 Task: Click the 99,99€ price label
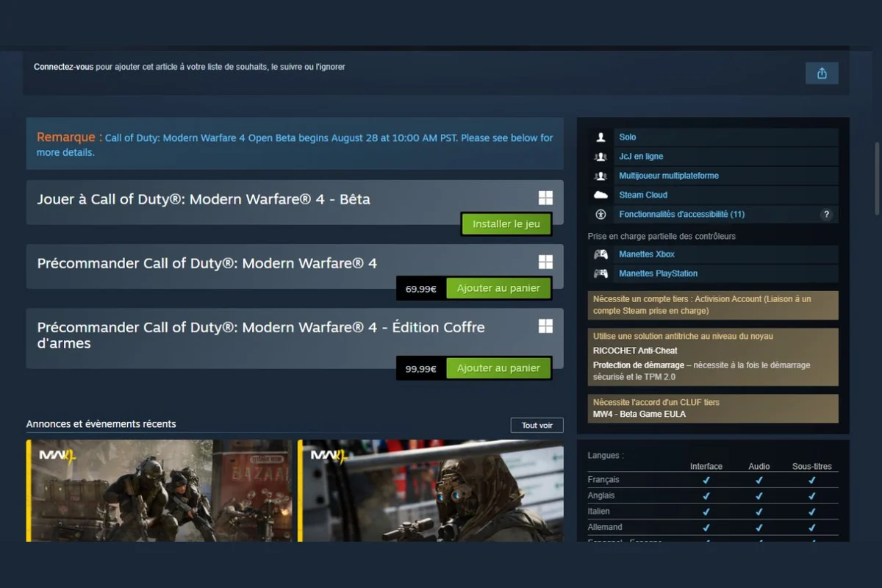coord(421,369)
